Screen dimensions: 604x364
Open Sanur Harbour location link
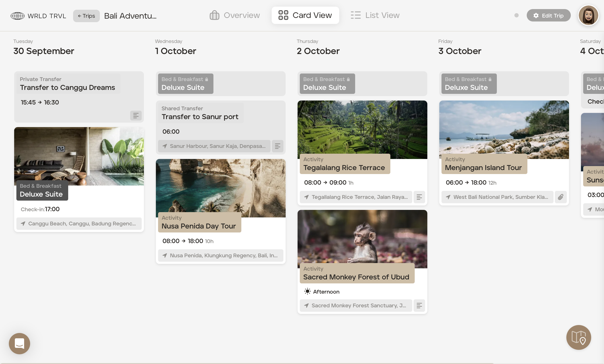pos(214,146)
